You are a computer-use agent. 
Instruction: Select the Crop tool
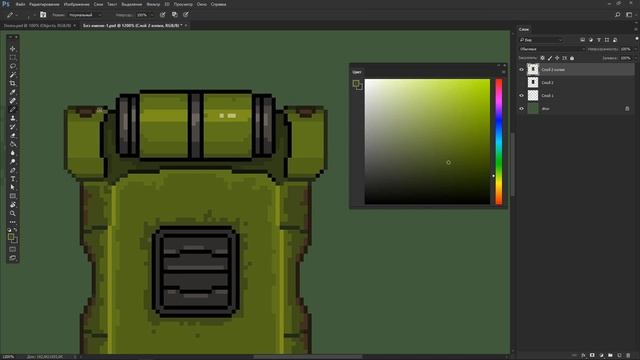pos(13,83)
